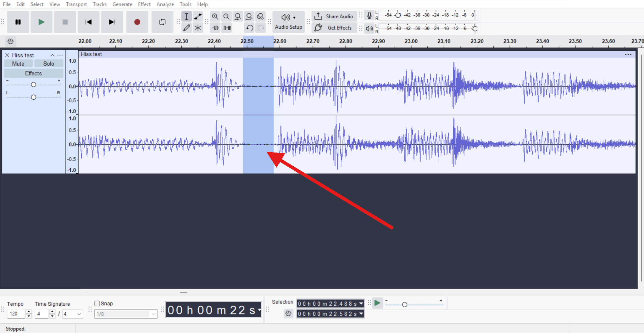Open the Analyze menu
The width and height of the screenshot is (644, 333).
tap(165, 4)
